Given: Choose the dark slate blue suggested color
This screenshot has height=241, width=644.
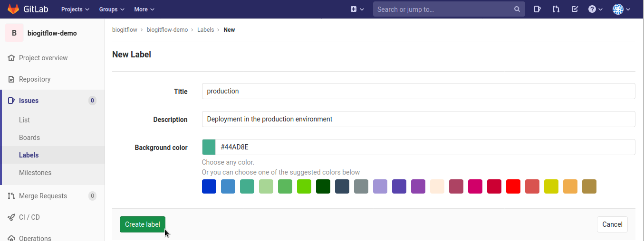Looking at the screenshot, I should (x=342, y=186).
